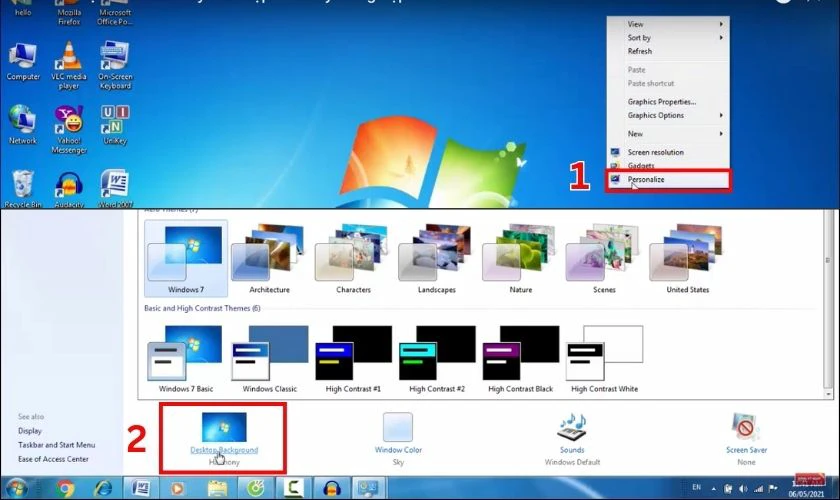
Task: Select the Recycle Bin desktop icon
Action: [x=22, y=189]
